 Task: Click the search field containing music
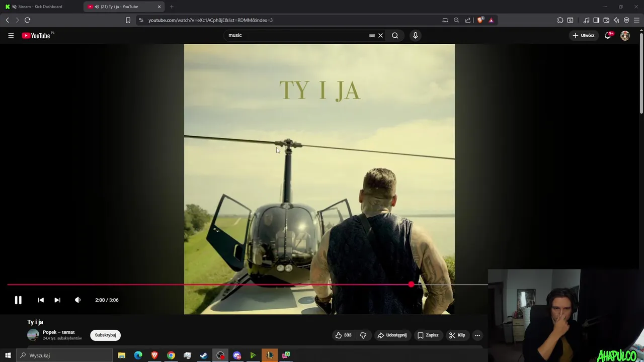coord(297,35)
